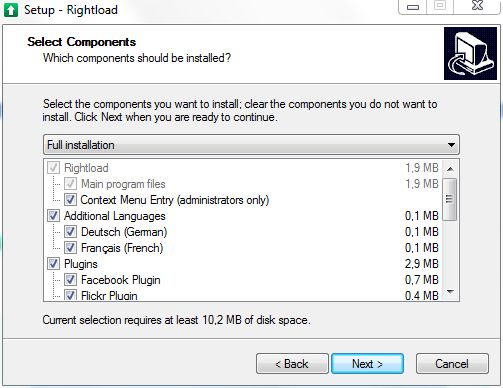503x388 pixels.
Task: Click the components list scrollbar thumb
Action: pos(450,199)
